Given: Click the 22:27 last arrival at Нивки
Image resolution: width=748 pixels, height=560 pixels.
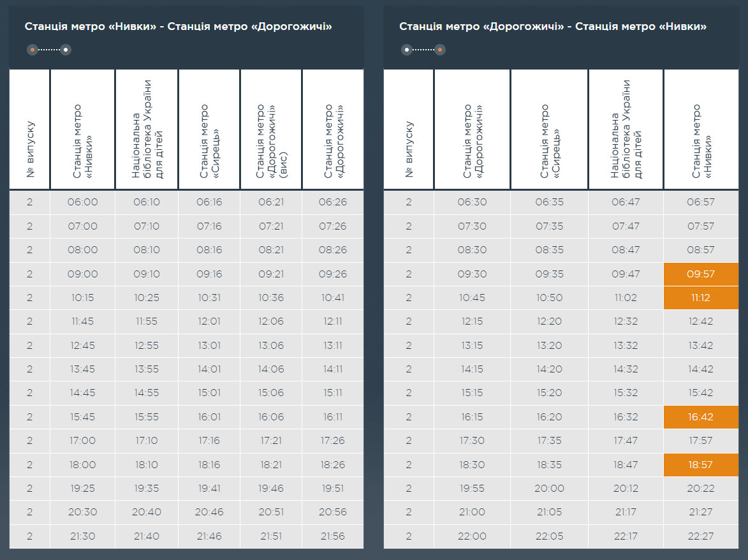Looking at the screenshot, I should 701,536.
